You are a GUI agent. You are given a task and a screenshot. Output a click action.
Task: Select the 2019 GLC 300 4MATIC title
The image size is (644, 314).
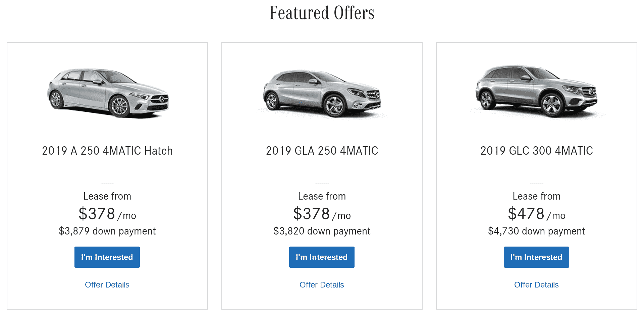click(x=537, y=151)
